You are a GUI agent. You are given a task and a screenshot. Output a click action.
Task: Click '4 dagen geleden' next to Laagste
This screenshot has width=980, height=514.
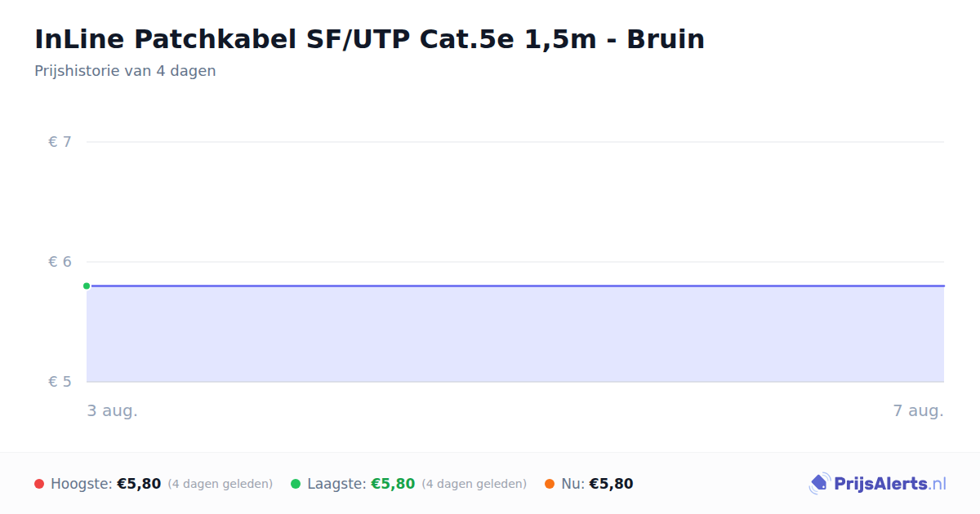[x=474, y=484]
